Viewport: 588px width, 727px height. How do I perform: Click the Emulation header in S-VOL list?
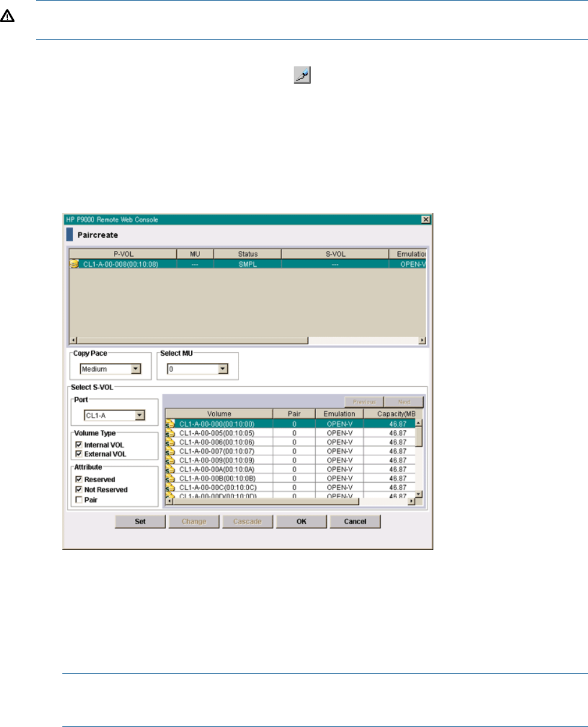coord(339,414)
